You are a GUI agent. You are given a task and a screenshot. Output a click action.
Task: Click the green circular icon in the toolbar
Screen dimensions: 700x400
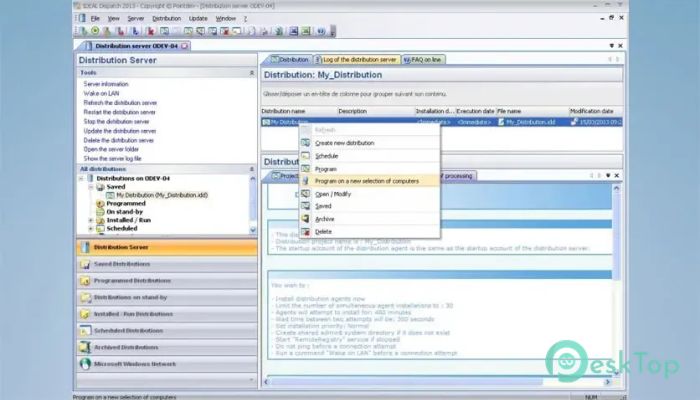click(x=95, y=31)
